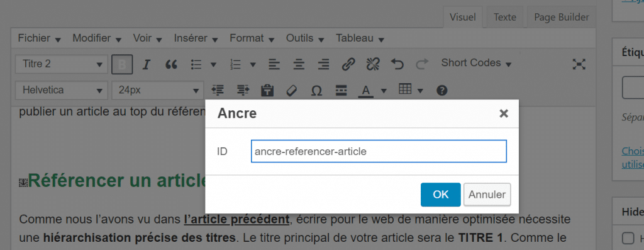Toggle italic formatting

pyautogui.click(x=146, y=64)
